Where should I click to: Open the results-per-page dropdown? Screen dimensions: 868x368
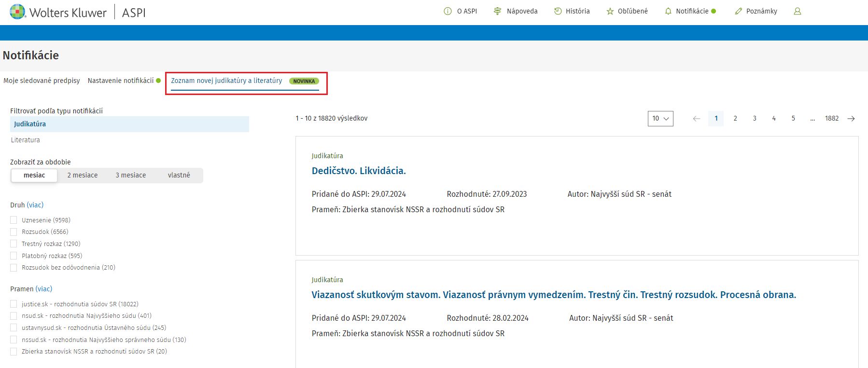point(660,119)
